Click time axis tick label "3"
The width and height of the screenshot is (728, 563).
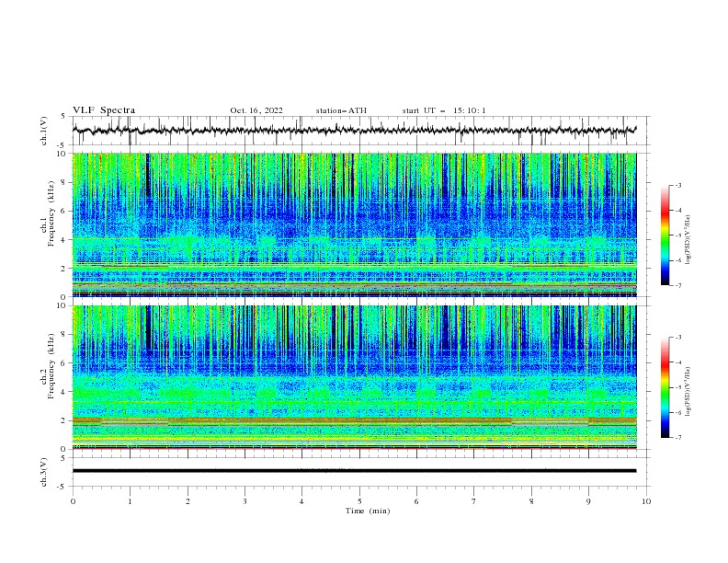(245, 501)
